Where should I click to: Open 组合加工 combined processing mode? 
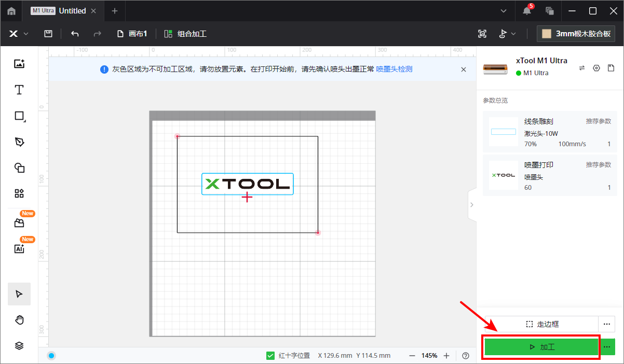tap(185, 34)
